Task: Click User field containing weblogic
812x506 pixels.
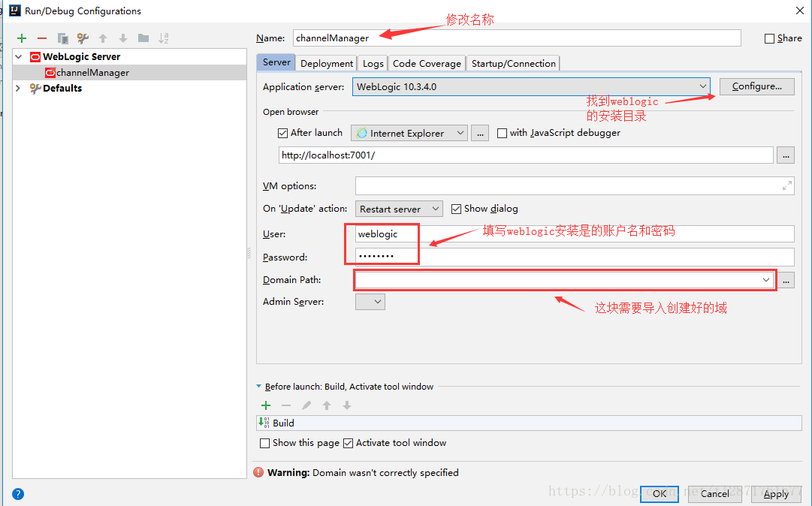Action: pyautogui.click(x=575, y=234)
